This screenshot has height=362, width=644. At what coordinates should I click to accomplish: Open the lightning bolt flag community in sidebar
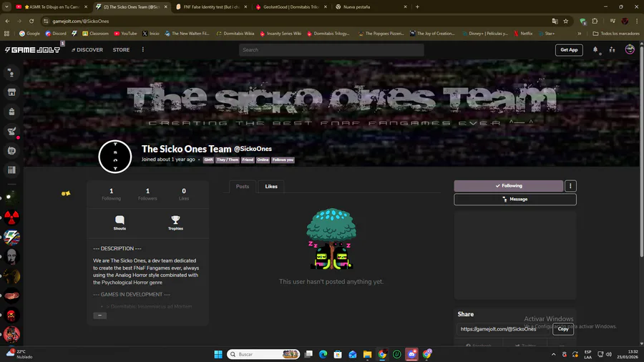pos(11,238)
